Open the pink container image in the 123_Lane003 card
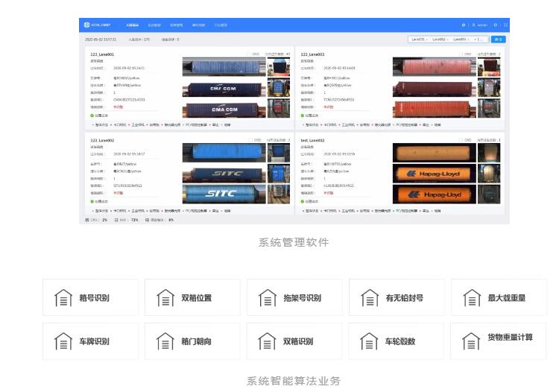Image resolution: width=559 pixels, height=392 pixels. [435, 66]
